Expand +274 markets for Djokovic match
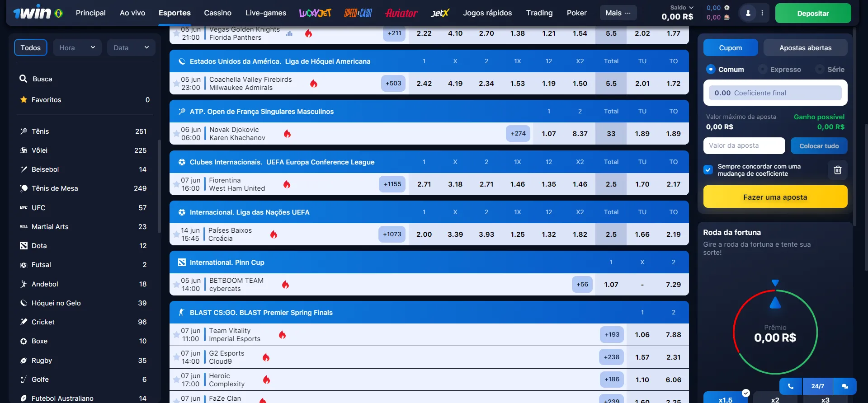Screen dimensions: 868x403 (518, 134)
